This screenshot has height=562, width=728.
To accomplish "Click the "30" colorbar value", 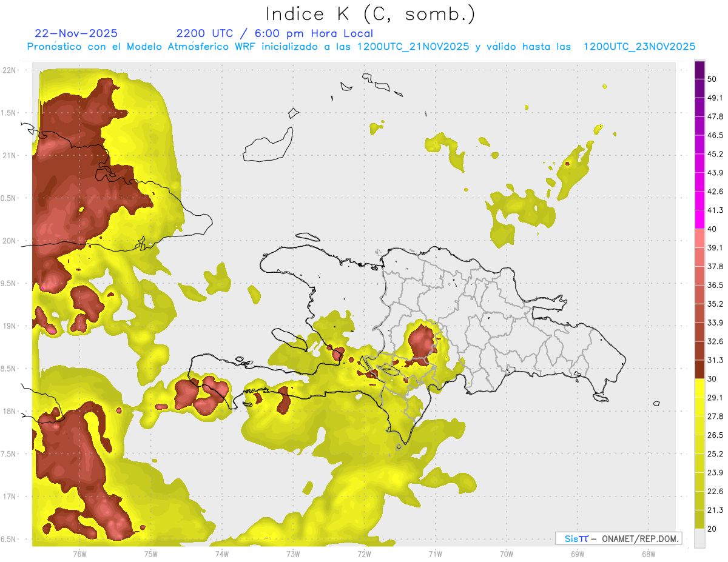I will click(712, 380).
